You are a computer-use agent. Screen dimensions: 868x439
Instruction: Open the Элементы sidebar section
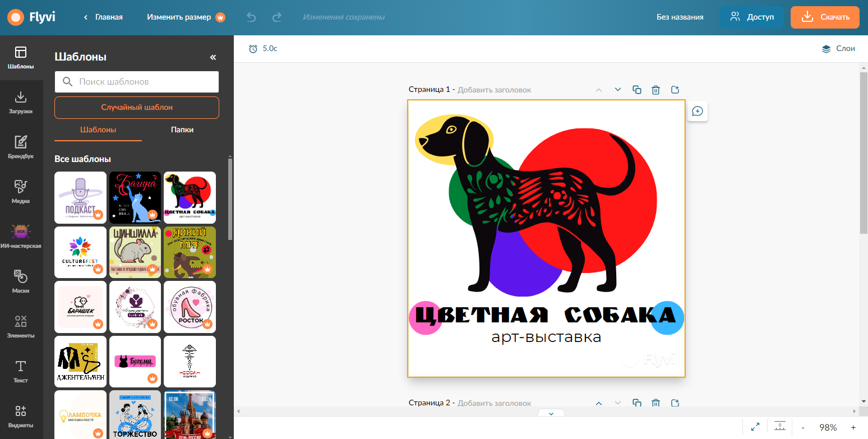pyautogui.click(x=21, y=327)
